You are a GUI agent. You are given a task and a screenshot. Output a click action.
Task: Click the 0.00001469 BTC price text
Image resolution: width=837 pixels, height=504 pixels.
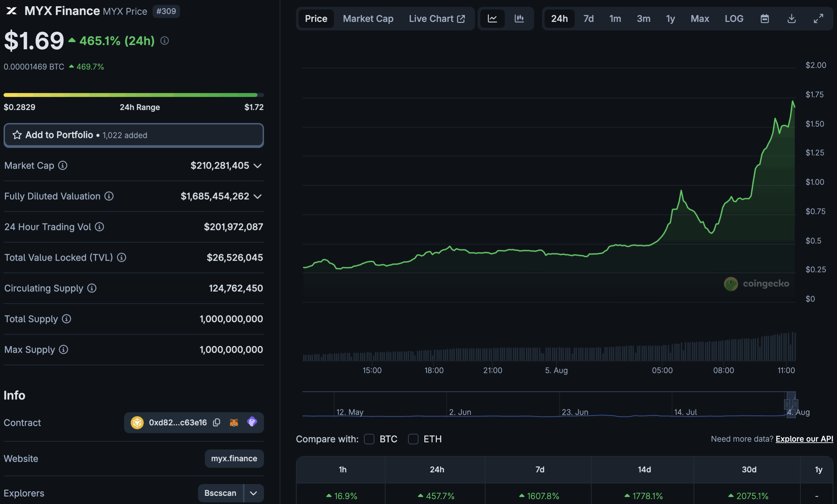click(x=34, y=67)
